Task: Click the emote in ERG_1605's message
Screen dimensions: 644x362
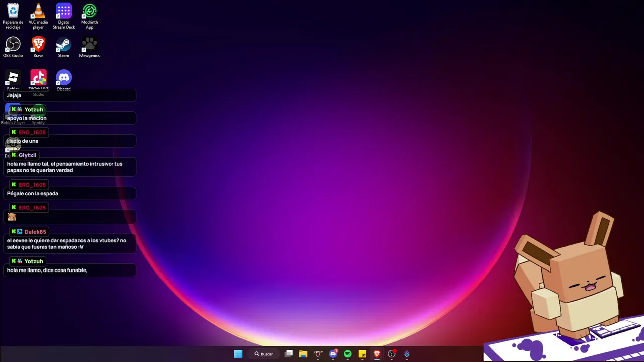Action: click(12, 217)
